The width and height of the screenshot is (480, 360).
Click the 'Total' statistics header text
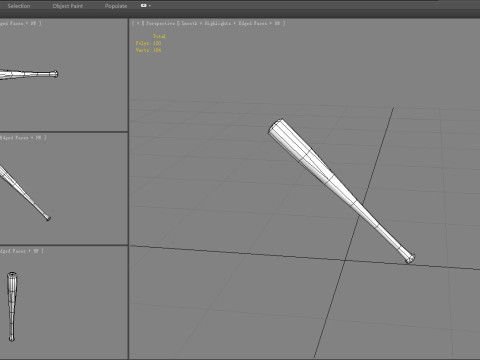159,36
